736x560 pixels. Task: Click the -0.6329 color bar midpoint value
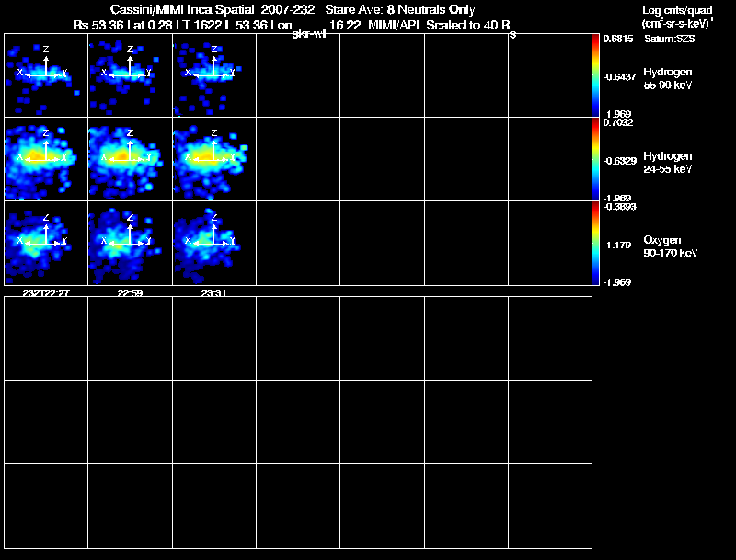(620, 161)
